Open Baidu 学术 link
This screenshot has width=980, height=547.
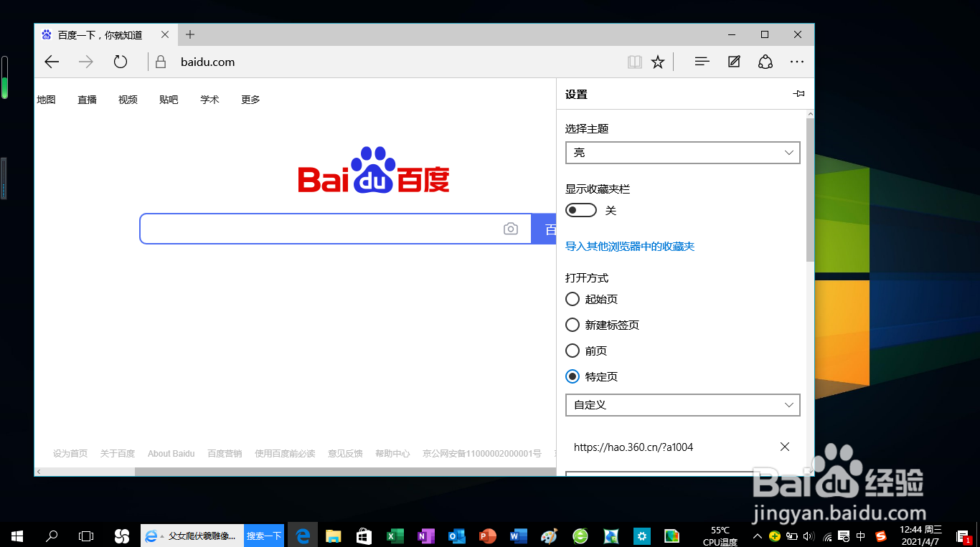[x=209, y=100]
